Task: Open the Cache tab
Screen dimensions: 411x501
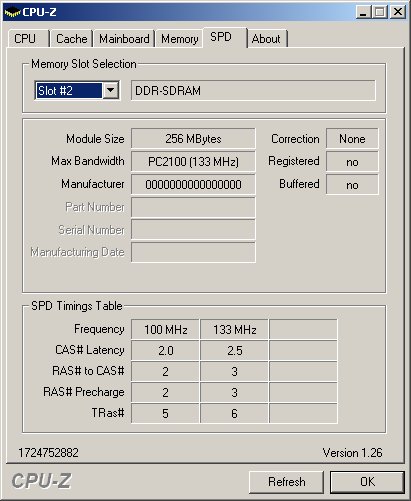Action: [71, 39]
